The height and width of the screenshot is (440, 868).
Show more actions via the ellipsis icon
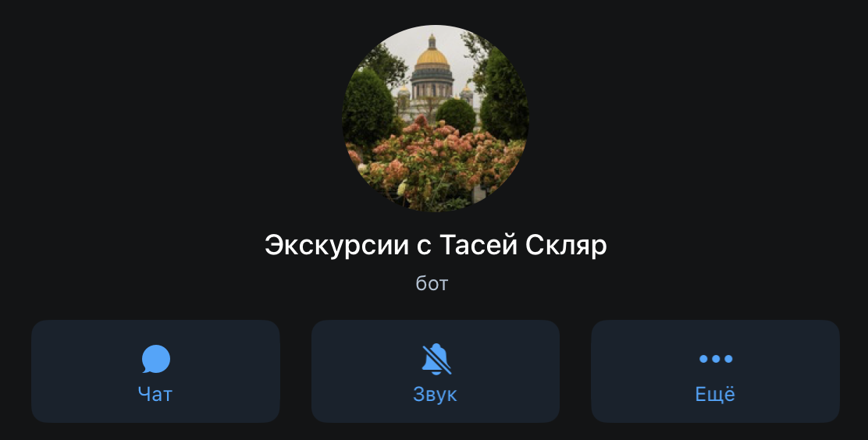point(715,359)
